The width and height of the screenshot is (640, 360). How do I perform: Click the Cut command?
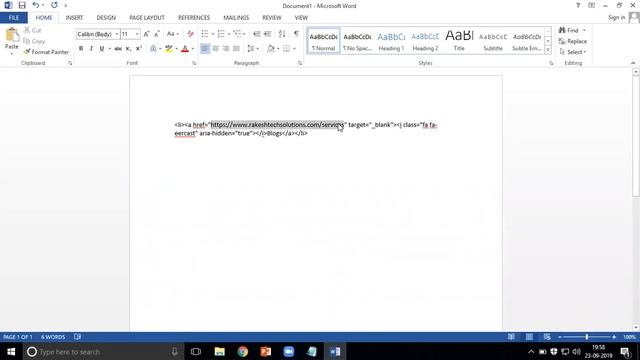(x=32, y=30)
